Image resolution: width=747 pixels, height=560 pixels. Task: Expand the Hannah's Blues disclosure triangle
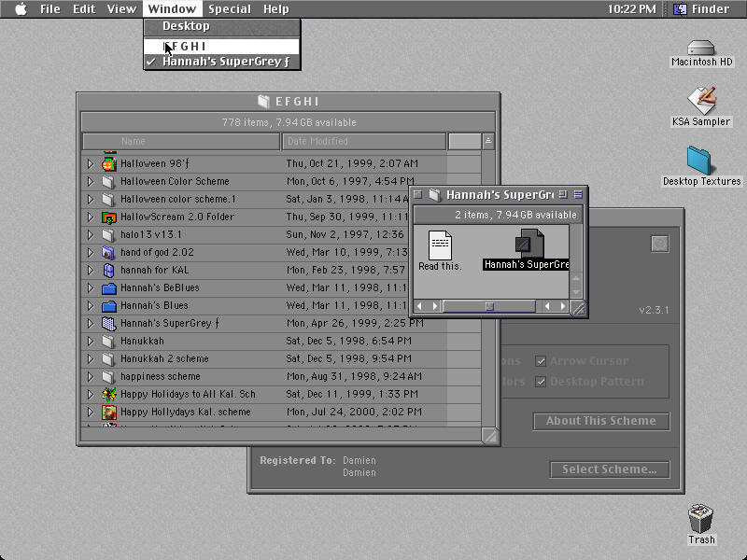pos(91,306)
